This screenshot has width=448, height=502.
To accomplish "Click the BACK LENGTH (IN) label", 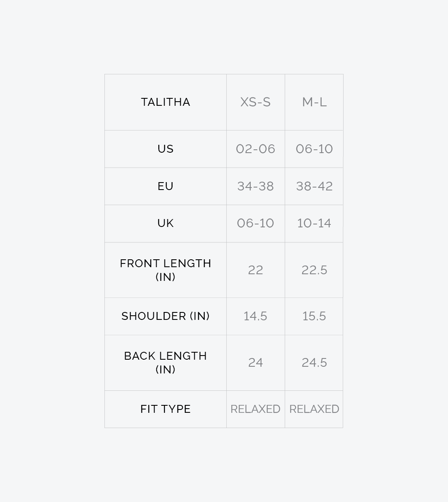I will click(x=165, y=363).
